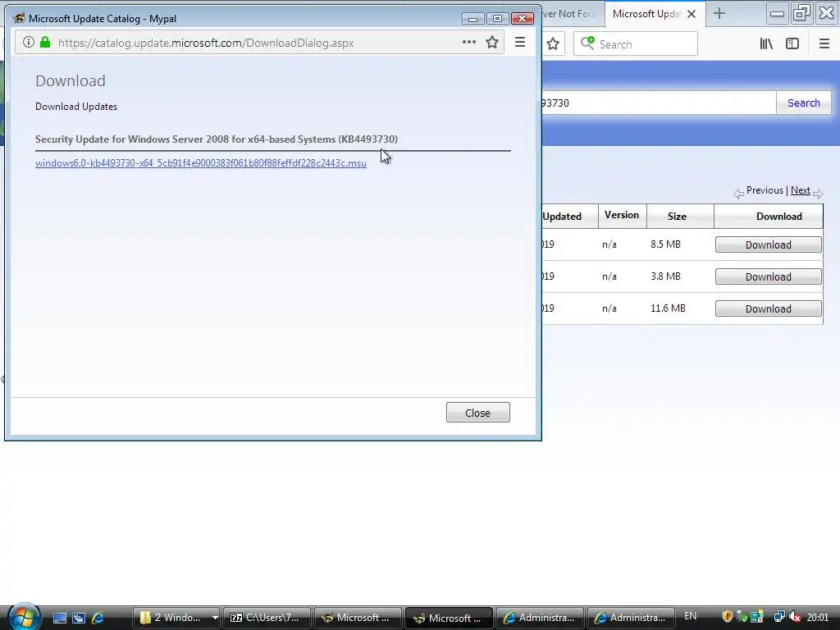The image size is (840, 630).
Task: Click Show Desktop in quick launch
Action: tap(59, 618)
